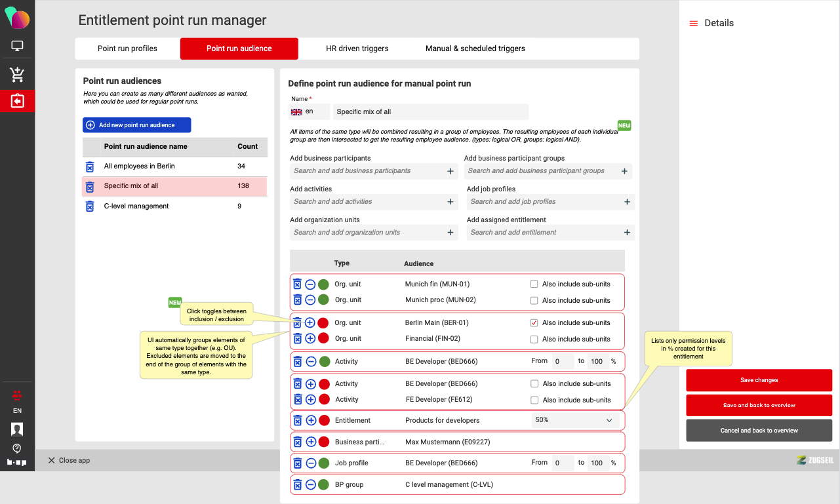Delete the 'C-level management' audience row
840x504 pixels.
point(90,206)
